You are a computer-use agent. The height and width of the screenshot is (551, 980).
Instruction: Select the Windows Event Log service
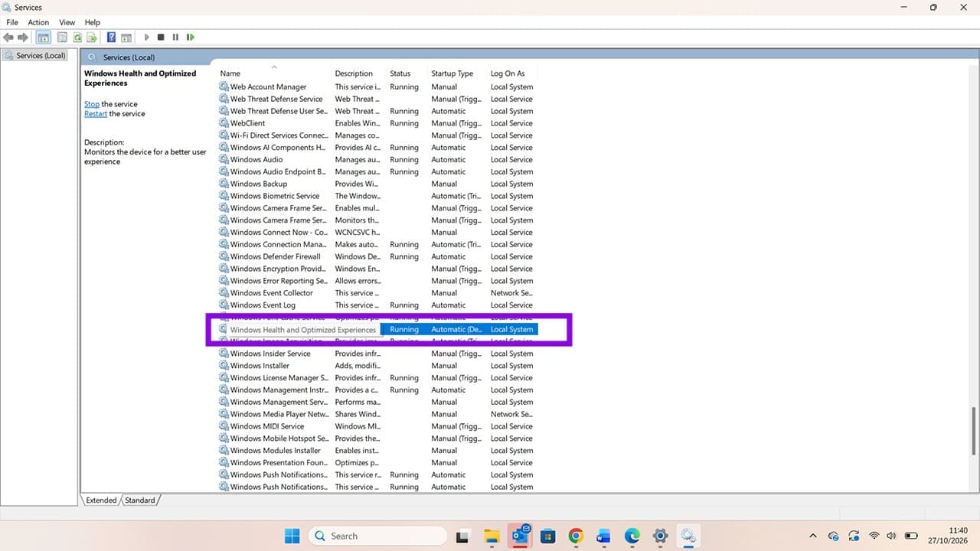coord(377,305)
